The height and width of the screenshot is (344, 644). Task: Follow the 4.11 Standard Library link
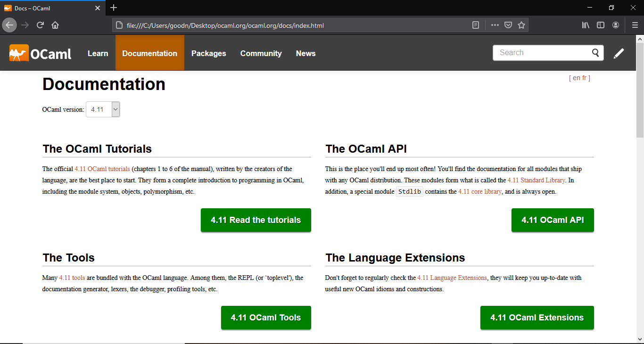536,180
